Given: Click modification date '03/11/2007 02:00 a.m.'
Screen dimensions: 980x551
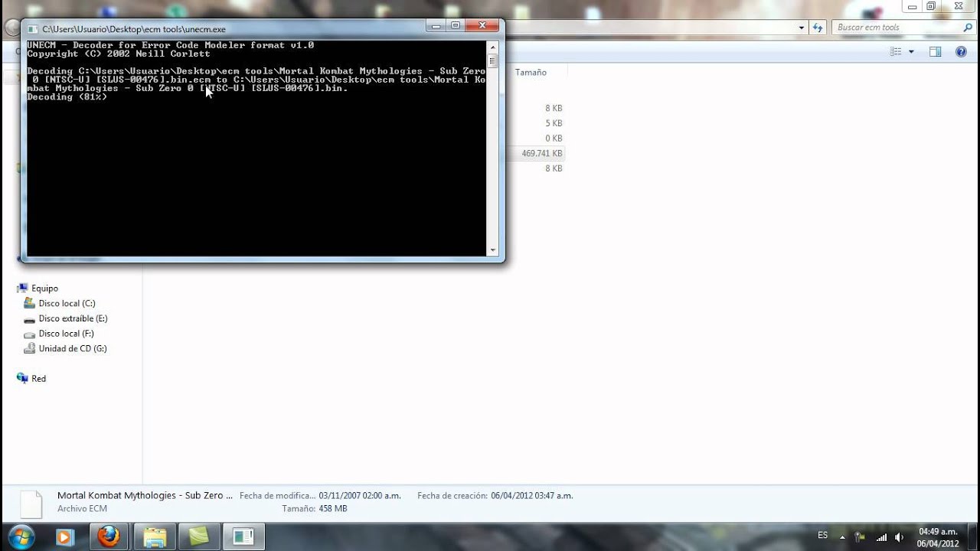Looking at the screenshot, I should tap(360, 496).
